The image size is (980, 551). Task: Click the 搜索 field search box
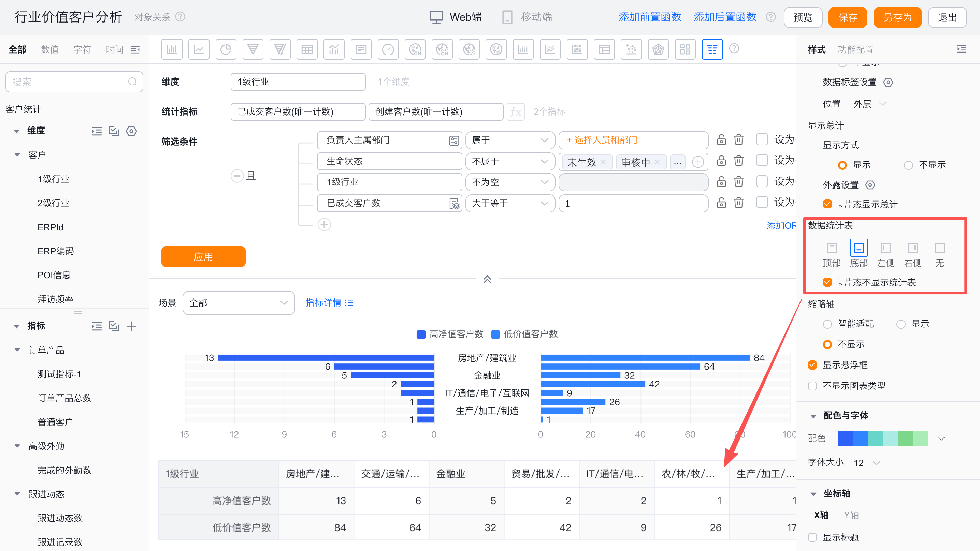[69, 82]
